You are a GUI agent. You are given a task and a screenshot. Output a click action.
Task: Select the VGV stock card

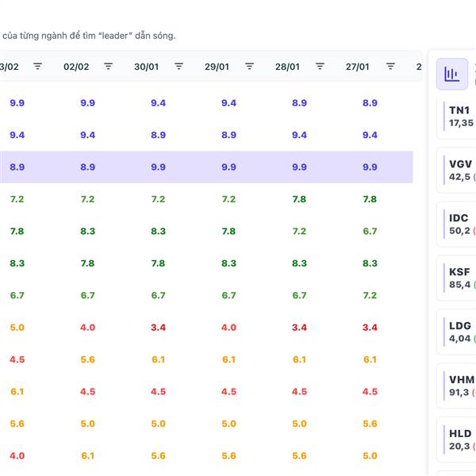[459, 170]
